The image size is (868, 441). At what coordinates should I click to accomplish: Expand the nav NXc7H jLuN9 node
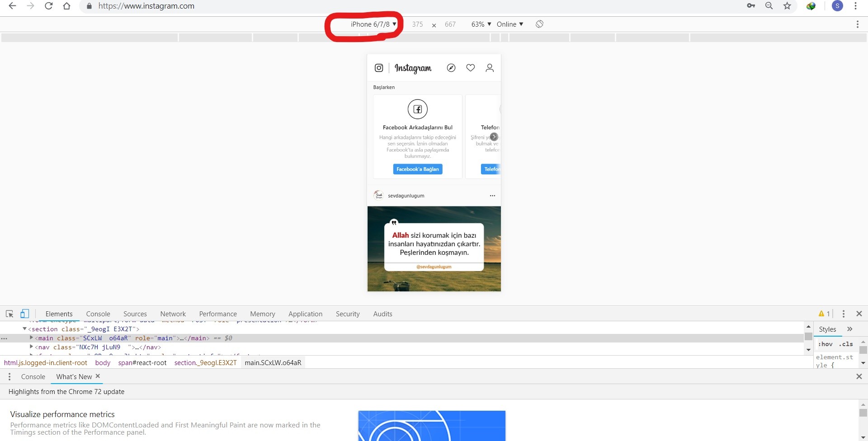click(31, 347)
